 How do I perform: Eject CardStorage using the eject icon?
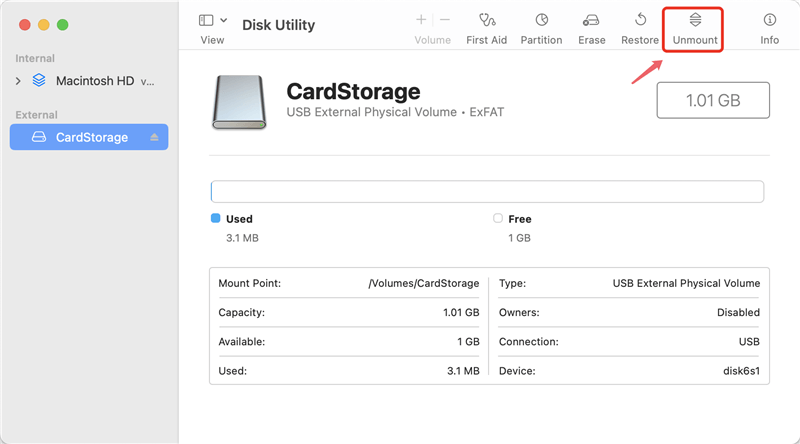click(154, 137)
